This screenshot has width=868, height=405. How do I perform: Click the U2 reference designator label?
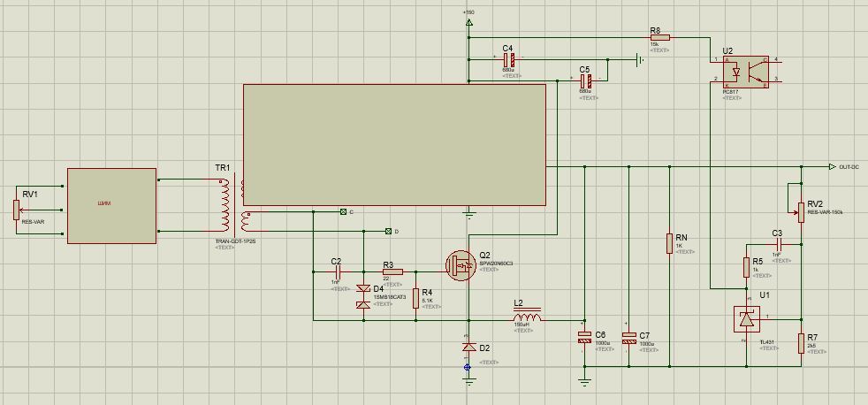click(x=727, y=50)
